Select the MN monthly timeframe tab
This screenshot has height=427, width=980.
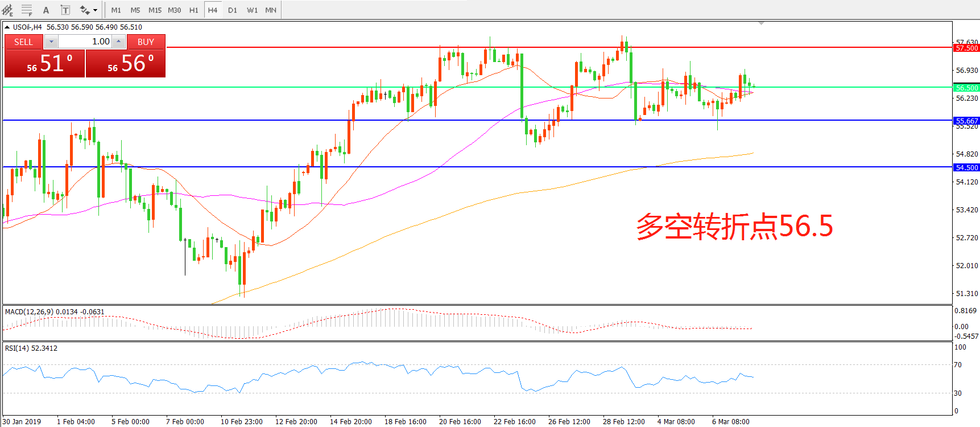point(271,10)
